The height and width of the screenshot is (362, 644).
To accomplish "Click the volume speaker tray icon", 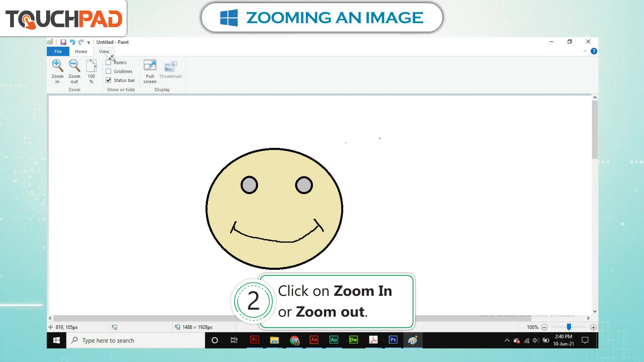I will click(536, 340).
